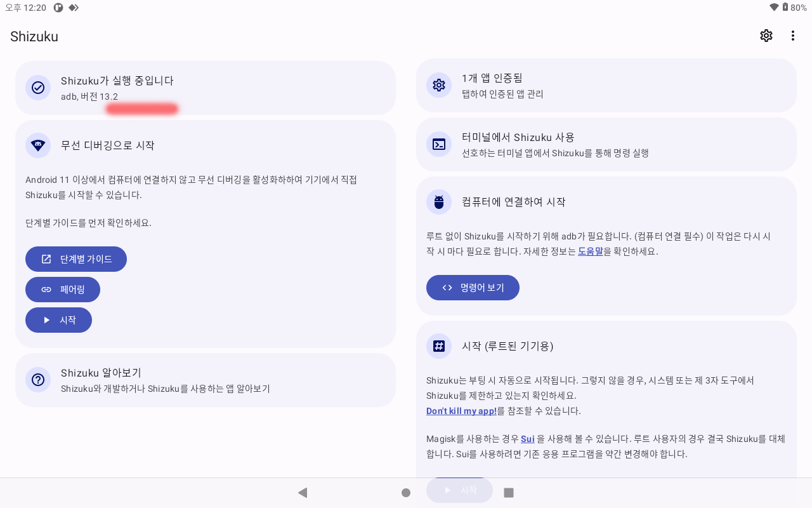Tap the status bar clock 오후 12:20
The height and width of the screenshot is (508, 812).
click(25, 8)
